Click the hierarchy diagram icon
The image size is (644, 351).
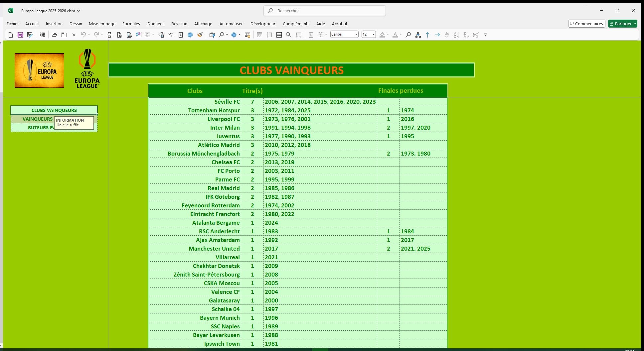tap(418, 35)
